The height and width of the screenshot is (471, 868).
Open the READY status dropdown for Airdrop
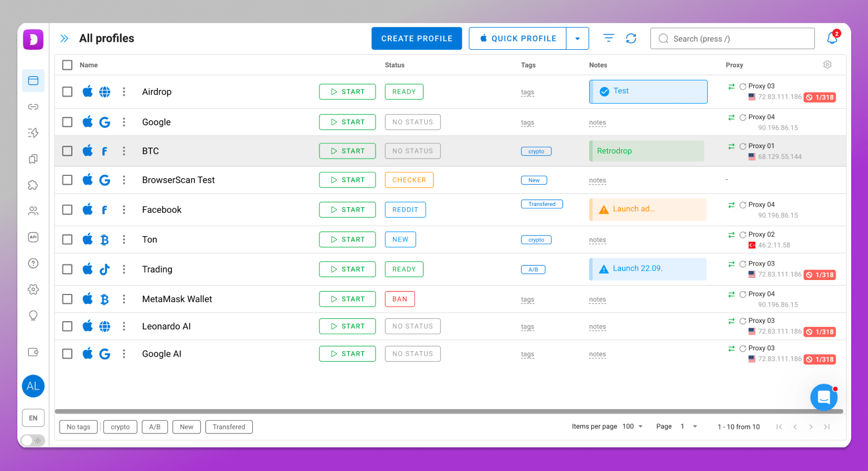(x=404, y=91)
